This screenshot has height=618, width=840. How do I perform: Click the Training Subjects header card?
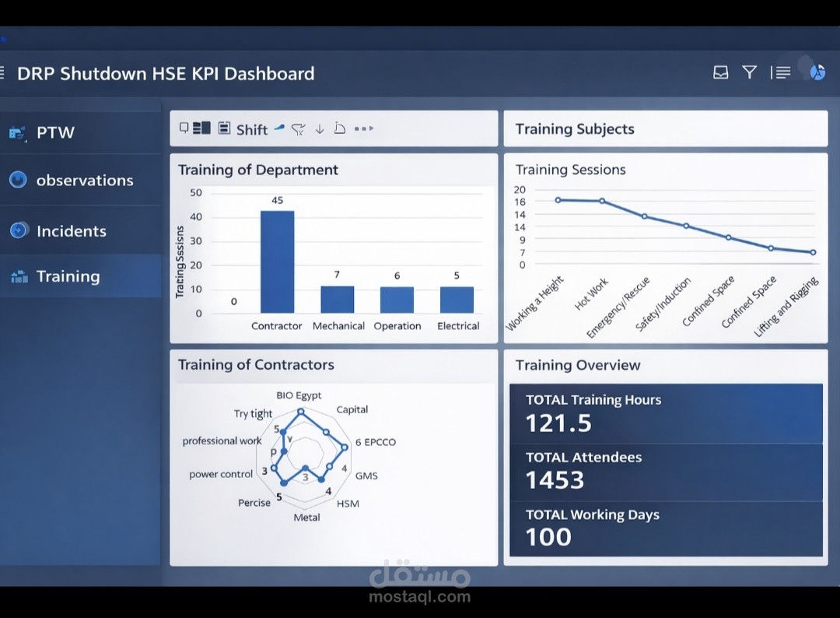(665, 128)
